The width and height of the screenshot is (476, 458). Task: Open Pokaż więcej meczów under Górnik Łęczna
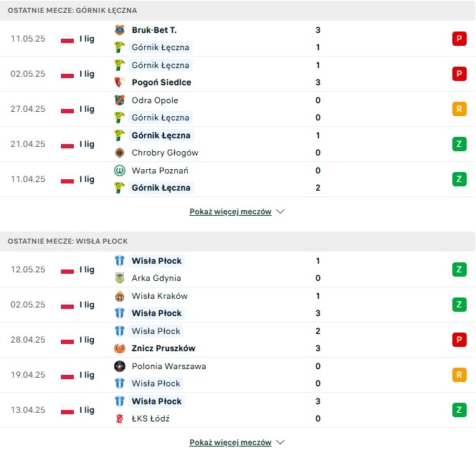[230, 211]
